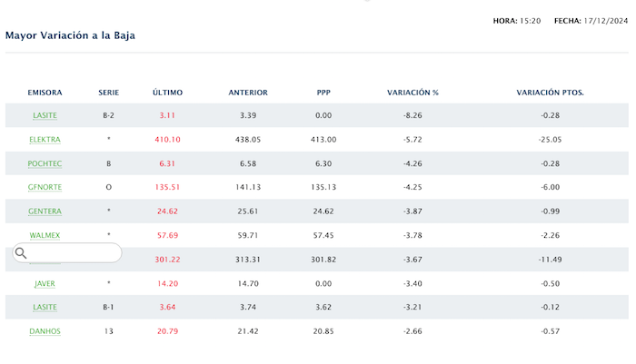Viewport: 636px width, 364px height.
Task: Click the VARIACIÓN % column header
Action: pos(412,93)
